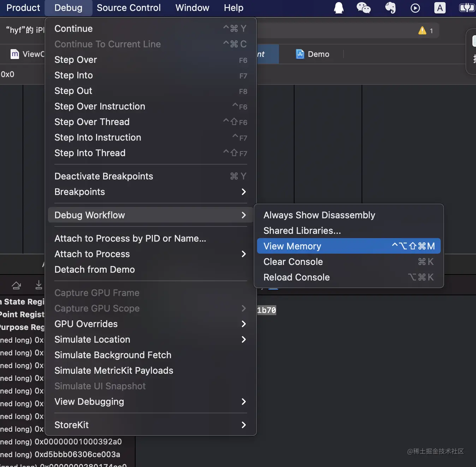The image size is (476, 467).
Task: Open the WeChat menu bar icon
Action: 363,8
